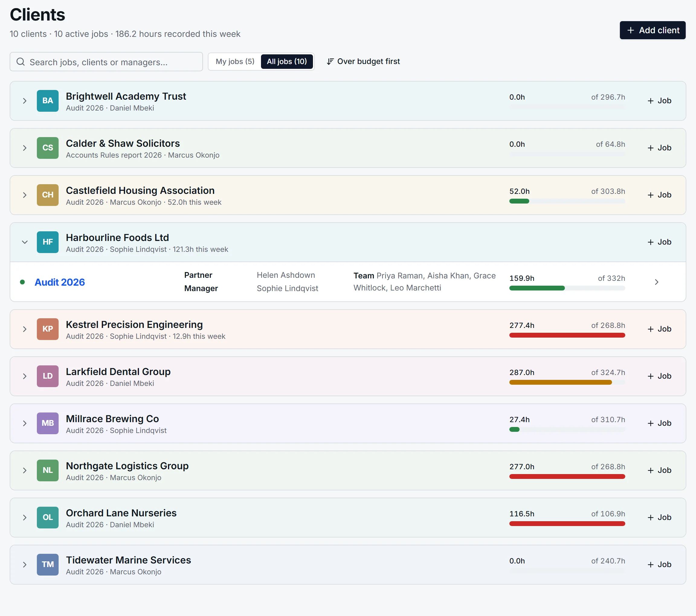This screenshot has width=696, height=616.
Task: Click the TM avatar for Tidewater Marine Services
Action: 48,565
